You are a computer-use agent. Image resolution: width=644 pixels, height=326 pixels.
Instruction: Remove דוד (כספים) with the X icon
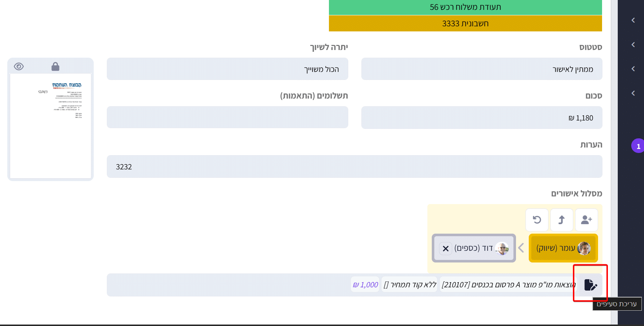(446, 249)
